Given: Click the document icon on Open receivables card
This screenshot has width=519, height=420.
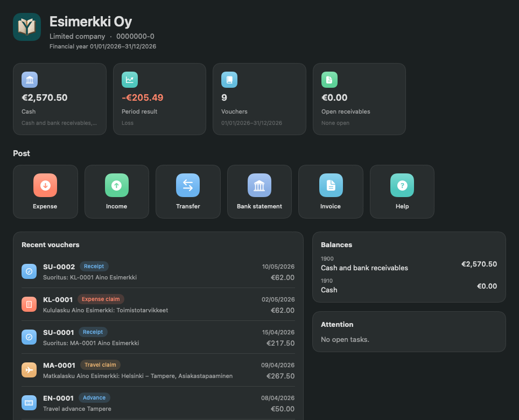Looking at the screenshot, I should coord(329,80).
